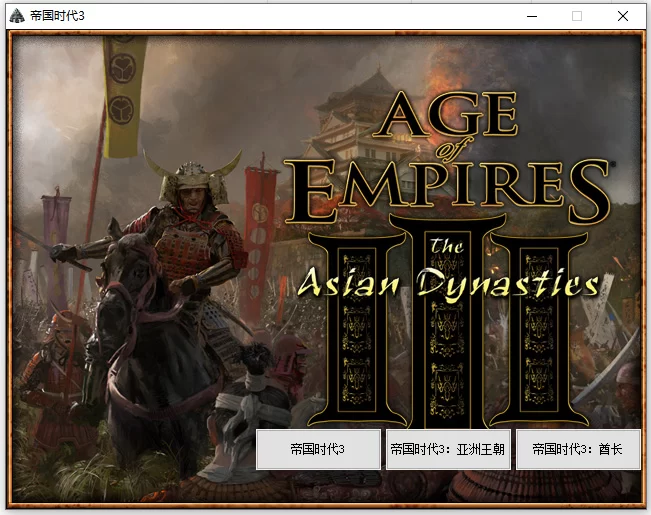Click the samurai's horned helmet
This screenshot has width=651, height=515.
193,178
